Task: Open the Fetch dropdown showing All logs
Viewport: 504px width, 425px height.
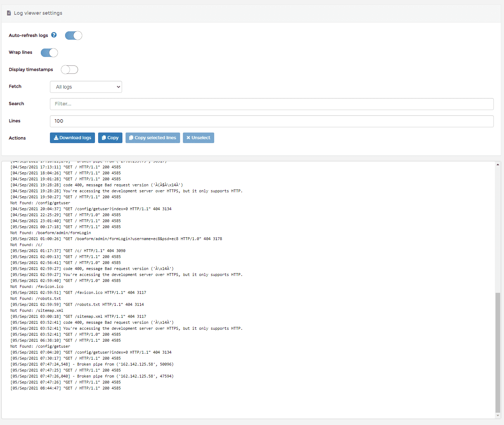Action: (x=86, y=87)
